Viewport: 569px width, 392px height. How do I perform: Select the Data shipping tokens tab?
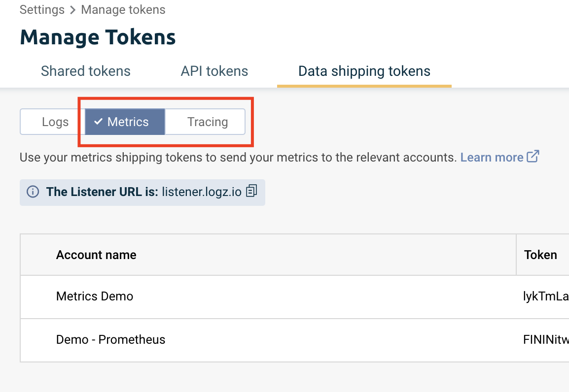point(364,71)
